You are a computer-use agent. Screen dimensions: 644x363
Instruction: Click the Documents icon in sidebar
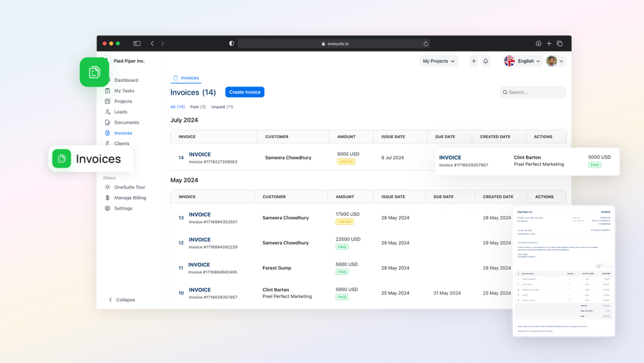point(107,122)
